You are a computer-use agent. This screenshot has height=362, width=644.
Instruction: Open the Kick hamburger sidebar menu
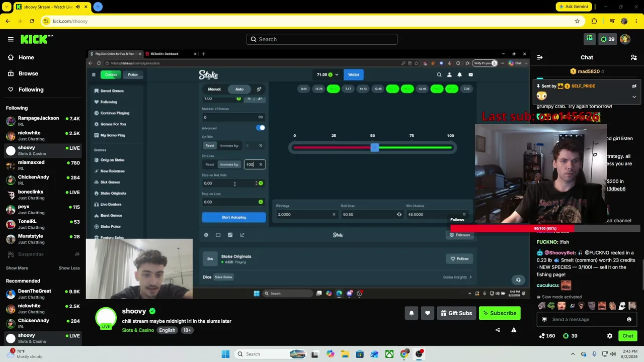coord(11,39)
